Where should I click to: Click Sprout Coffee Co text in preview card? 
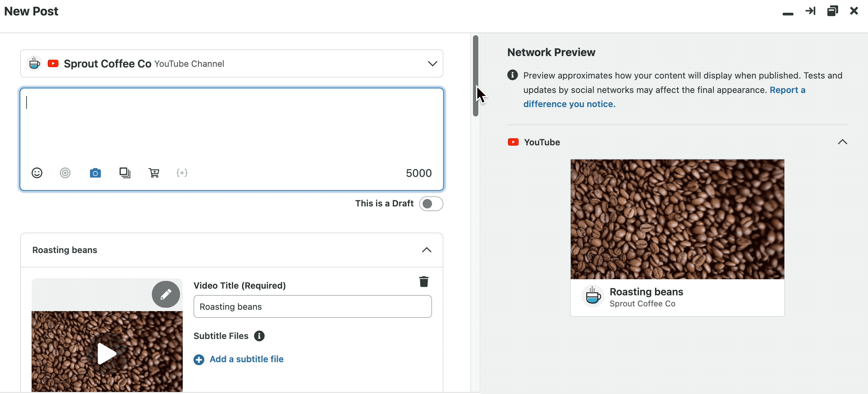click(642, 304)
